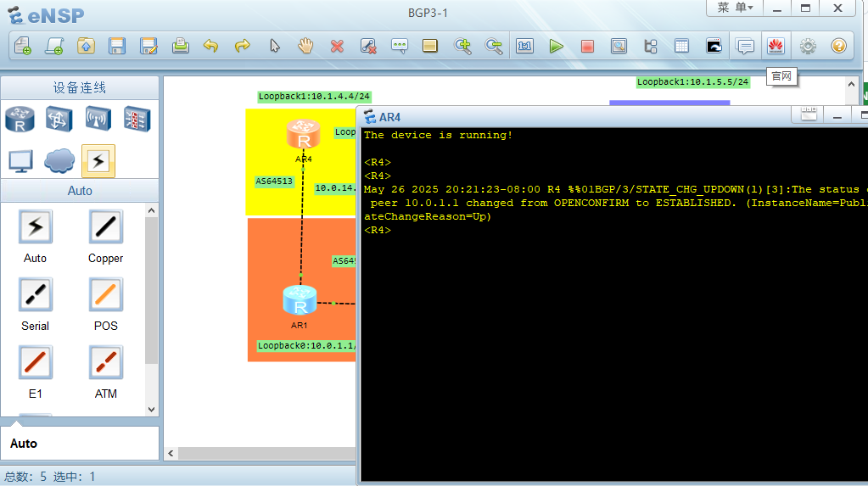Click cable list scroll down arrow
Screen dimensions: 868x486
(x=152, y=410)
